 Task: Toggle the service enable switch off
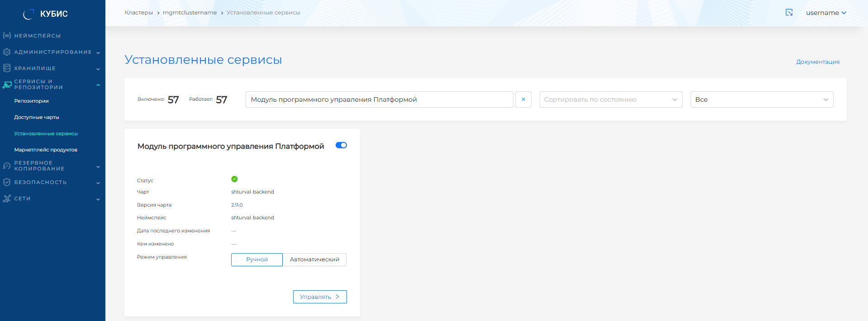[341, 145]
